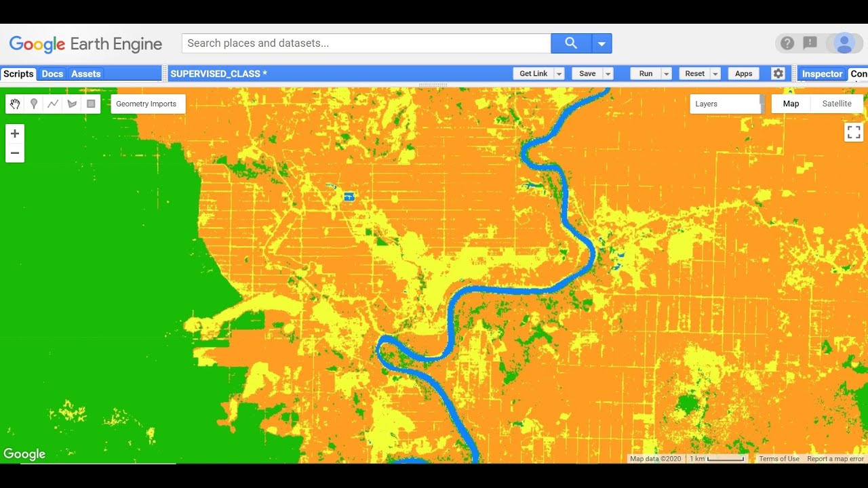Select the hand pan tool

pyautogui.click(x=15, y=104)
